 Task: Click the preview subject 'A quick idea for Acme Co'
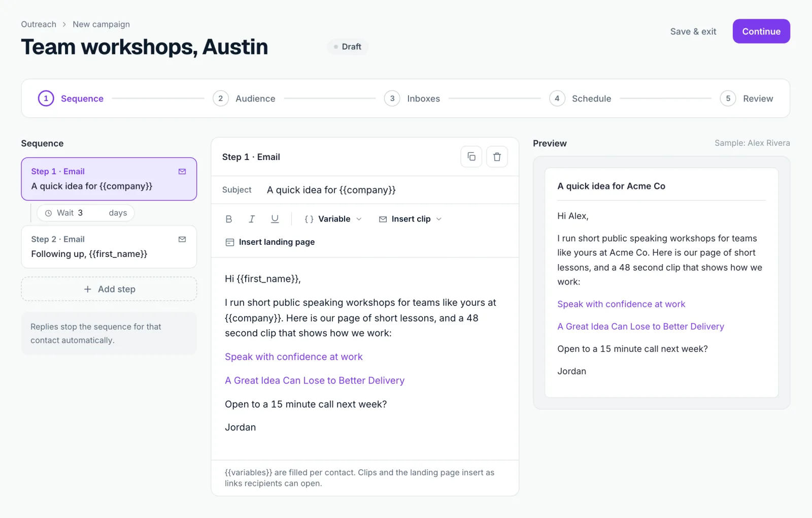pos(611,186)
